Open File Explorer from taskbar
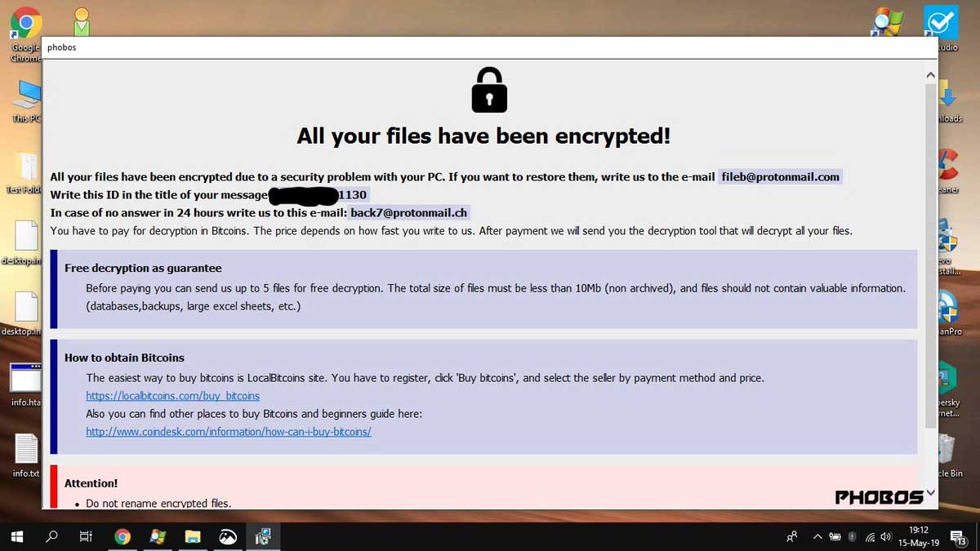Viewport: 980px width, 551px height. pyautogui.click(x=193, y=536)
